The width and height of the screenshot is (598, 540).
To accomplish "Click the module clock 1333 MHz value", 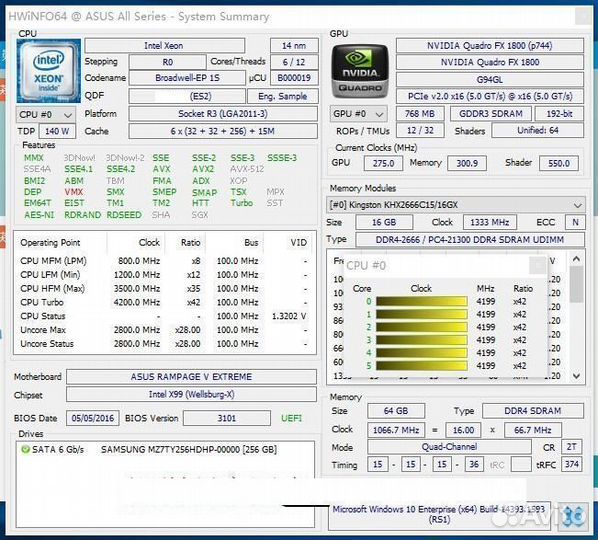I will coord(490,222).
